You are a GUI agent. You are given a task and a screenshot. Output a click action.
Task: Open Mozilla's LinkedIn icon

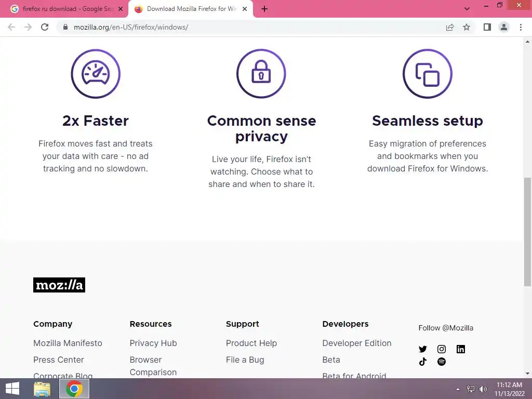click(x=461, y=349)
